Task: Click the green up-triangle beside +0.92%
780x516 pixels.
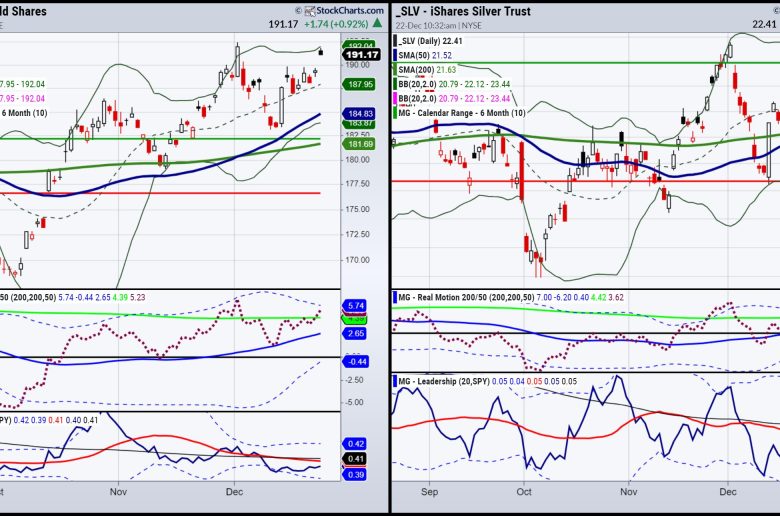Action: pos(378,23)
